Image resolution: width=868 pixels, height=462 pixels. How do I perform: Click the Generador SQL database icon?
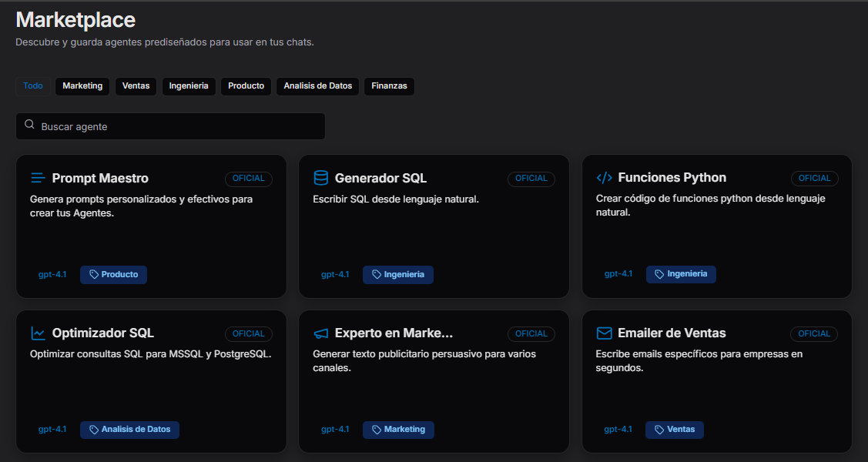(x=320, y=179)
